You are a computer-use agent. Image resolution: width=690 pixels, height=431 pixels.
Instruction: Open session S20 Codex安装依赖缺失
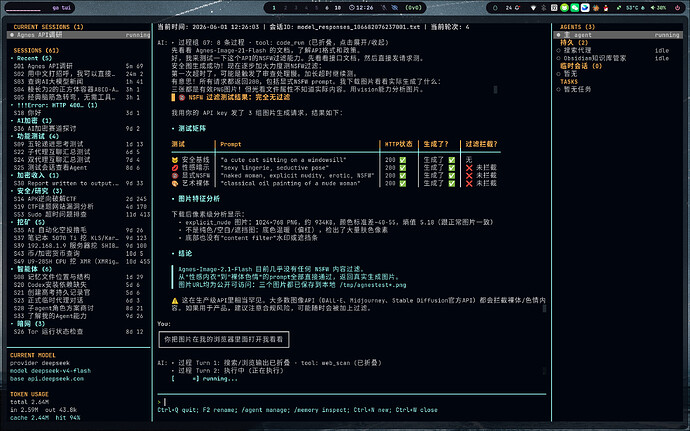pyautogui.click(x=78, y=285)
